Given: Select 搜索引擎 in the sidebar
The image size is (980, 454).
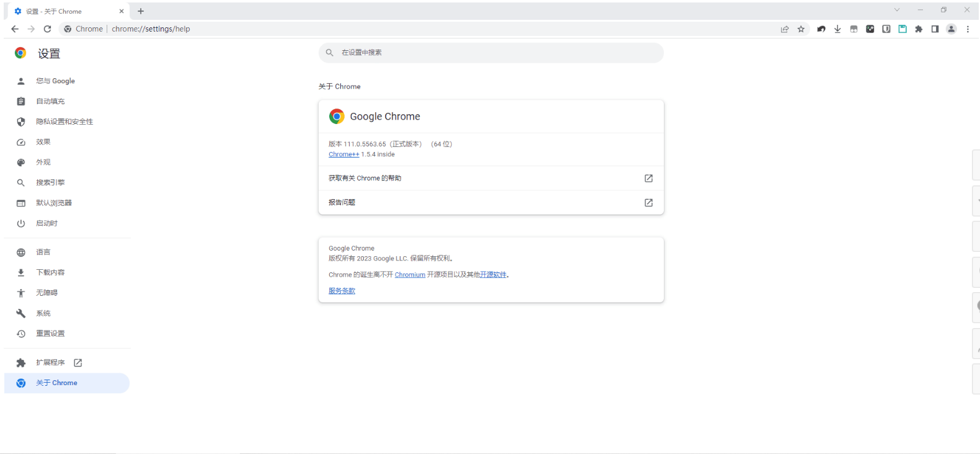Looking at the screenshot, I should coord(50,183).
